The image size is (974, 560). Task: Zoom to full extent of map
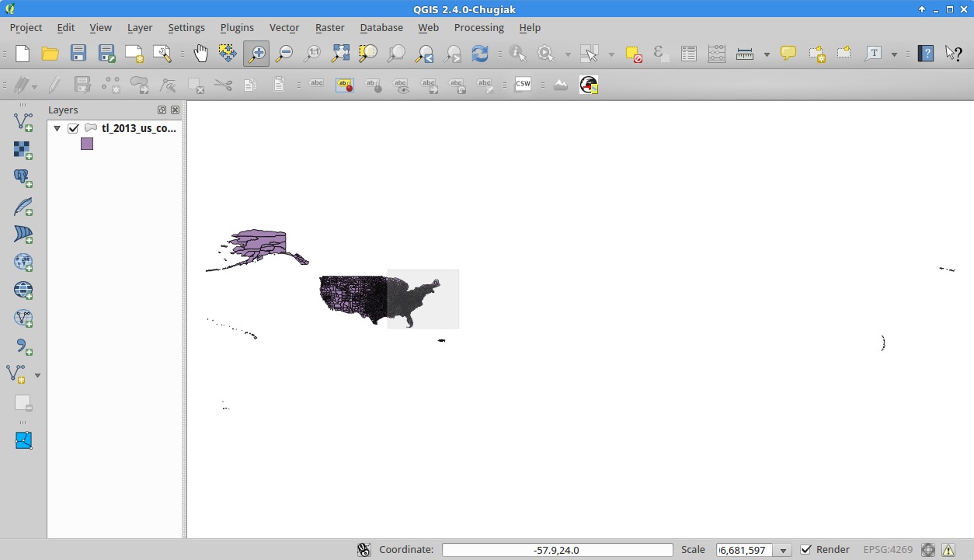click(340, 54)
